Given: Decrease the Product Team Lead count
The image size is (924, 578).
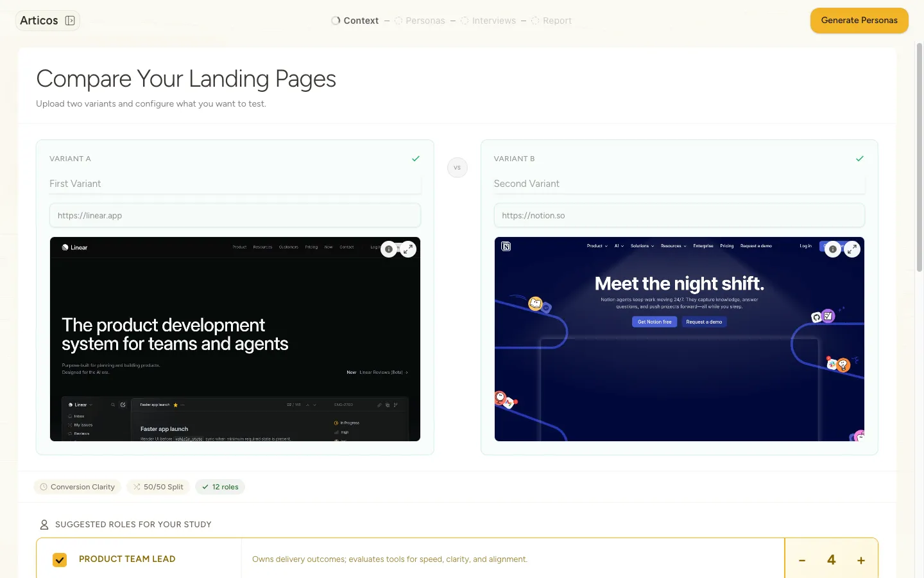Looking at the screenshot, I should 802,560.
